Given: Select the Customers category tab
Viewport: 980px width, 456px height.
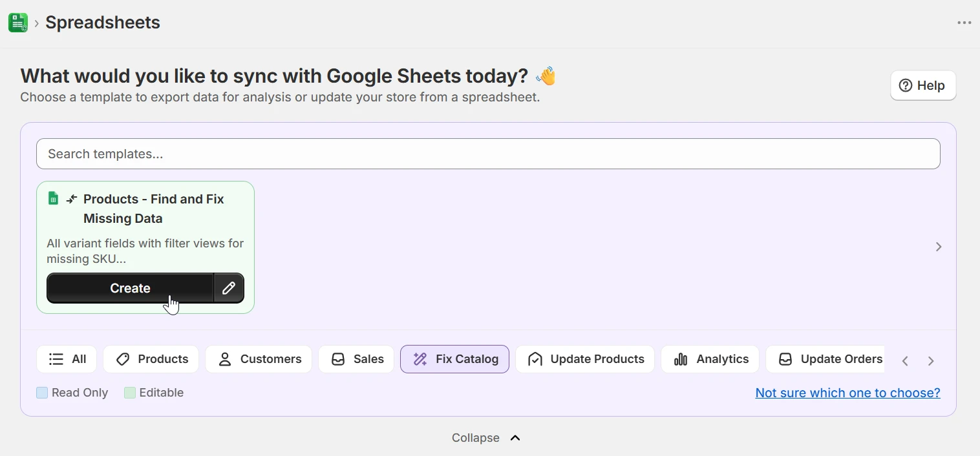Looking at the screenshot, I should [259, 359].
